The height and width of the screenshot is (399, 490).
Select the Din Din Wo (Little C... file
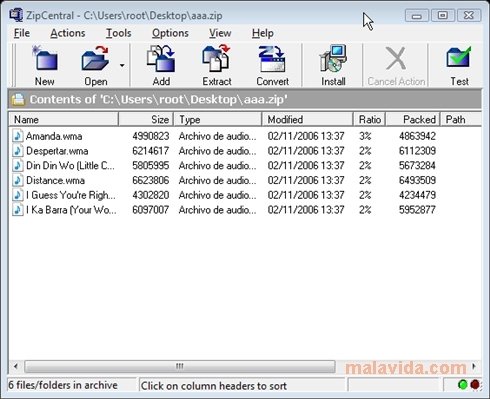[x=70, y=165]
